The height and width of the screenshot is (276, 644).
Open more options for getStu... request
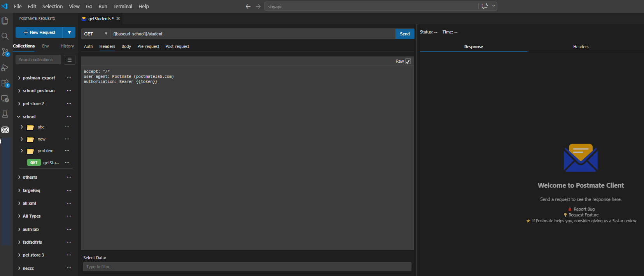67,162
